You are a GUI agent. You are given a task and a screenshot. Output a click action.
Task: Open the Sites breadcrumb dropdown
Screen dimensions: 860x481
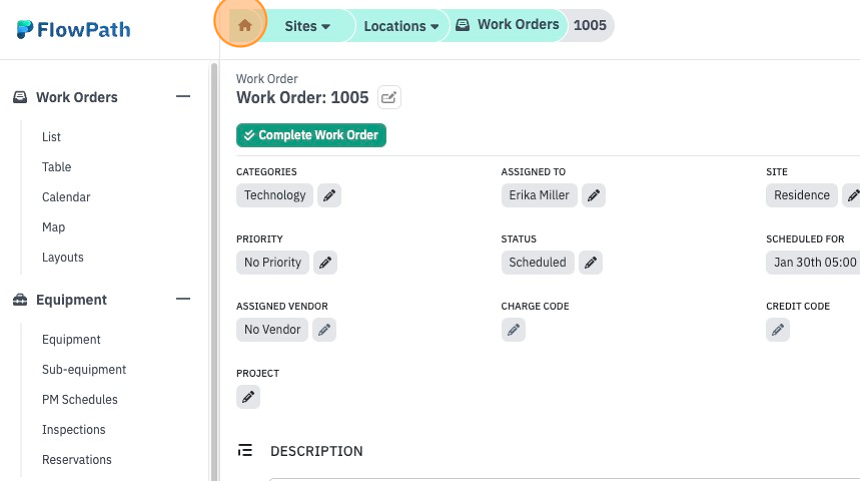point(307,26)
